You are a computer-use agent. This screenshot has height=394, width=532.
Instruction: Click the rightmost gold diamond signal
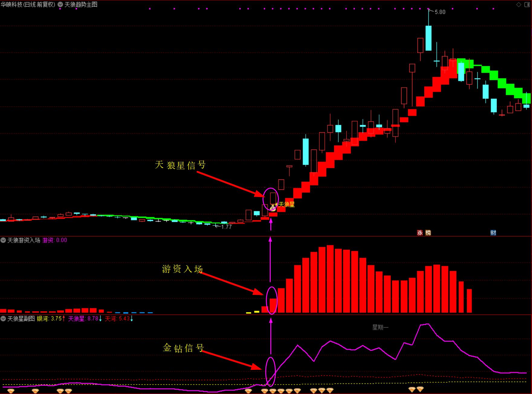coord(420,389)
